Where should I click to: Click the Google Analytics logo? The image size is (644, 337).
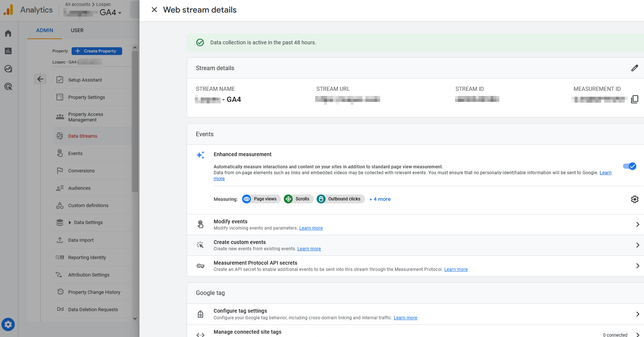click(8, 10)
